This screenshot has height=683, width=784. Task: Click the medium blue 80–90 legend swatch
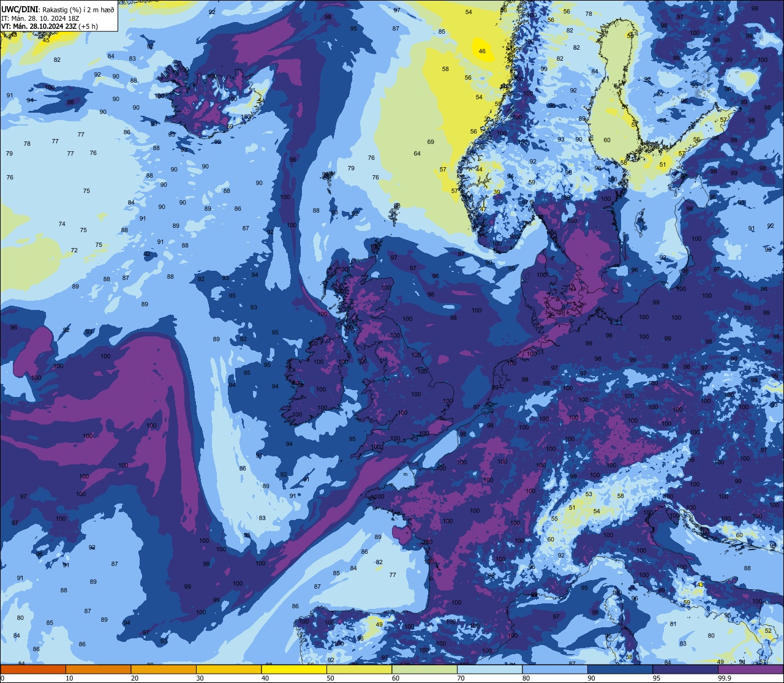(555, 669)
